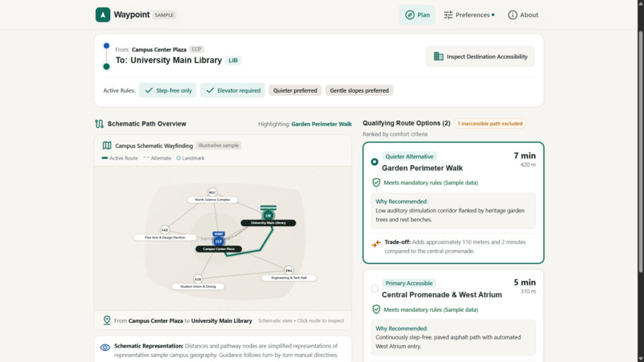This screenshot has width=644, height=362.
Task: Click shield icon on Central Promenade card
Action: [376, 309]
